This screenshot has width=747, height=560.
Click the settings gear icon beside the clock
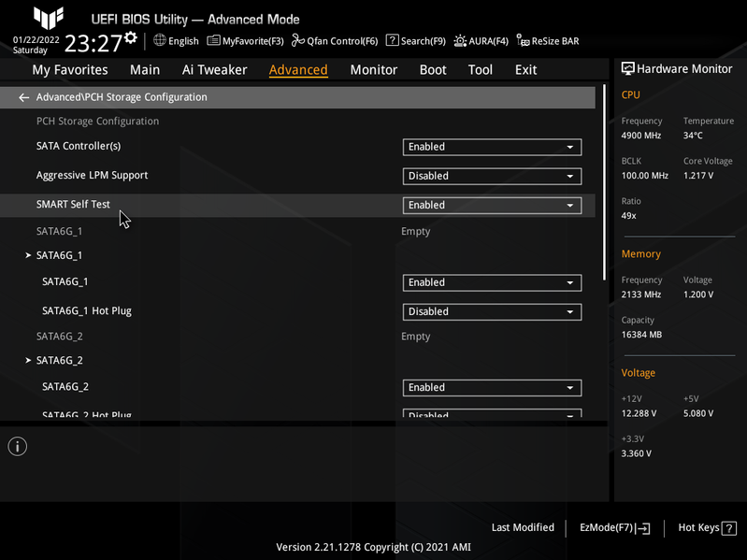(x=131, y=38)
